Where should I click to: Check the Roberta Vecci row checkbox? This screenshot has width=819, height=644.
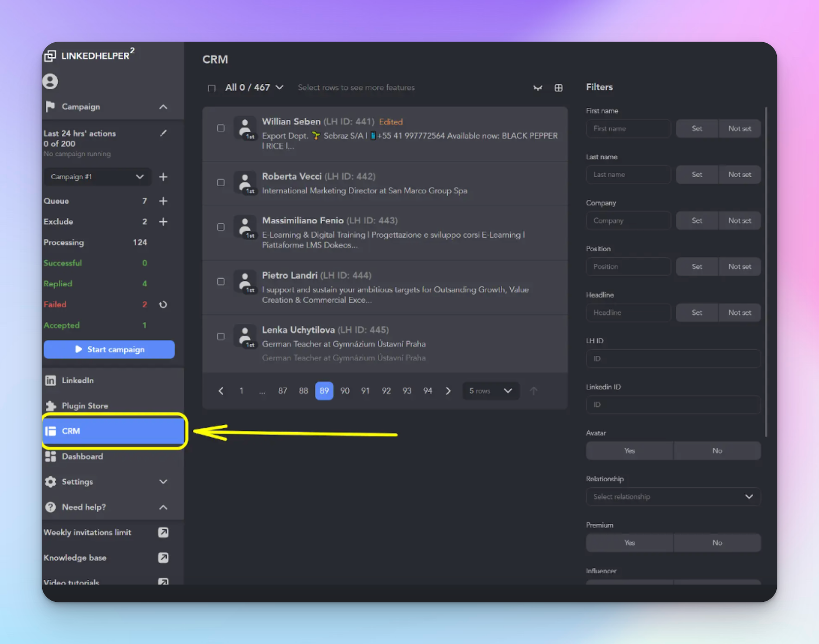(x=221, y=183)
